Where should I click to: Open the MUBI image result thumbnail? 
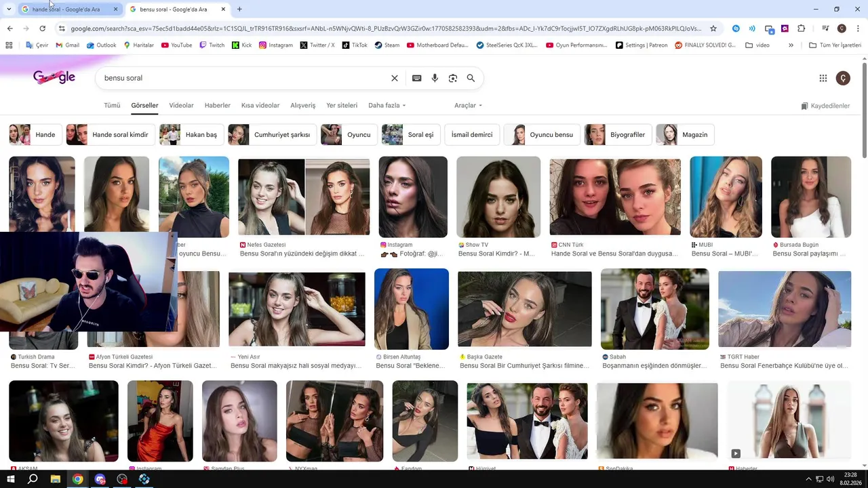726,197
